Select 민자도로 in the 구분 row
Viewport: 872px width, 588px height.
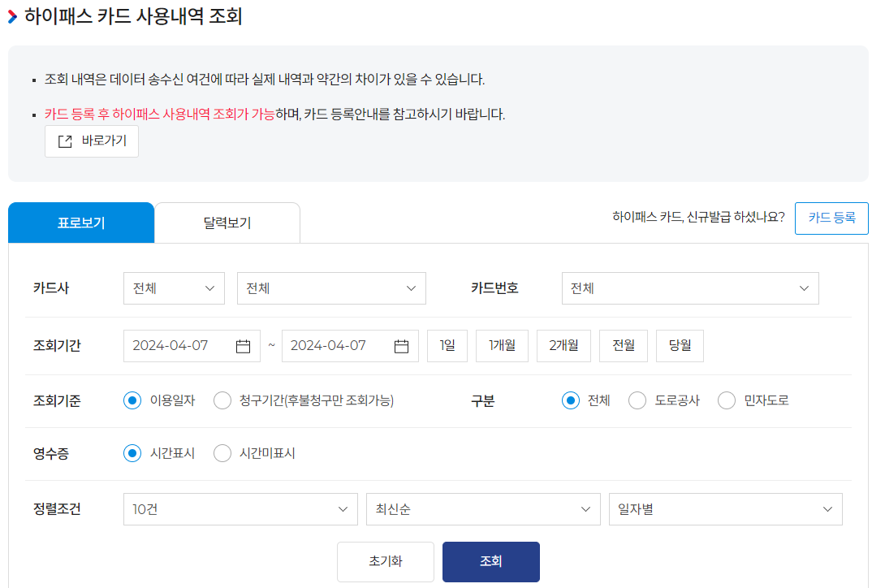[x=726, y=400]
